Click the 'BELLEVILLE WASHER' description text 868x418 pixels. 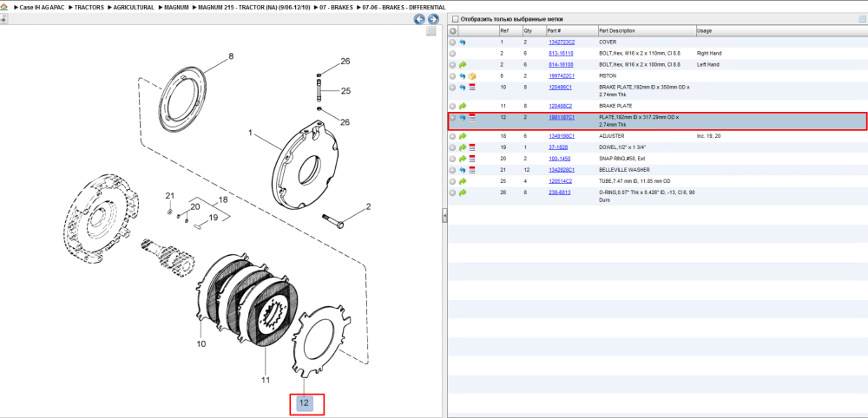coord(624,170)
